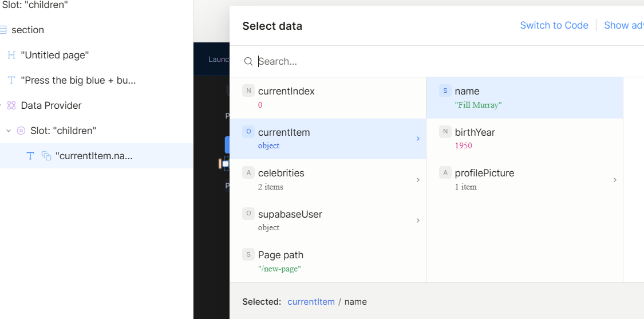The width and height of the screenshot is (644, 319).
Task: Expand the celebrities array chevron
Action: pyautogui.click(x=418, y=180)
